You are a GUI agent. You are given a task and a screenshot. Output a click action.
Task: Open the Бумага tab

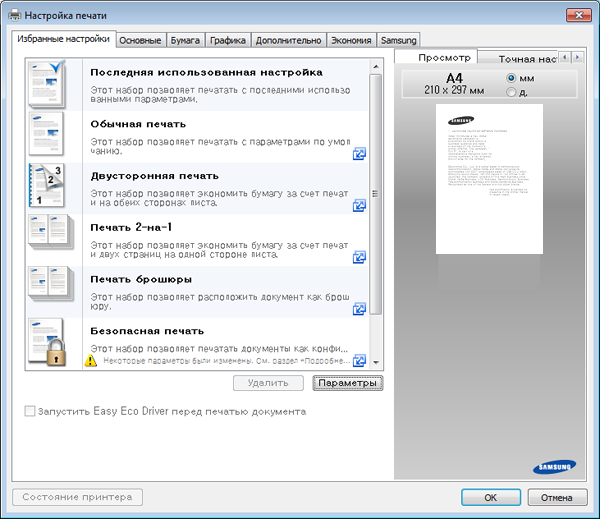pos(185,41)
